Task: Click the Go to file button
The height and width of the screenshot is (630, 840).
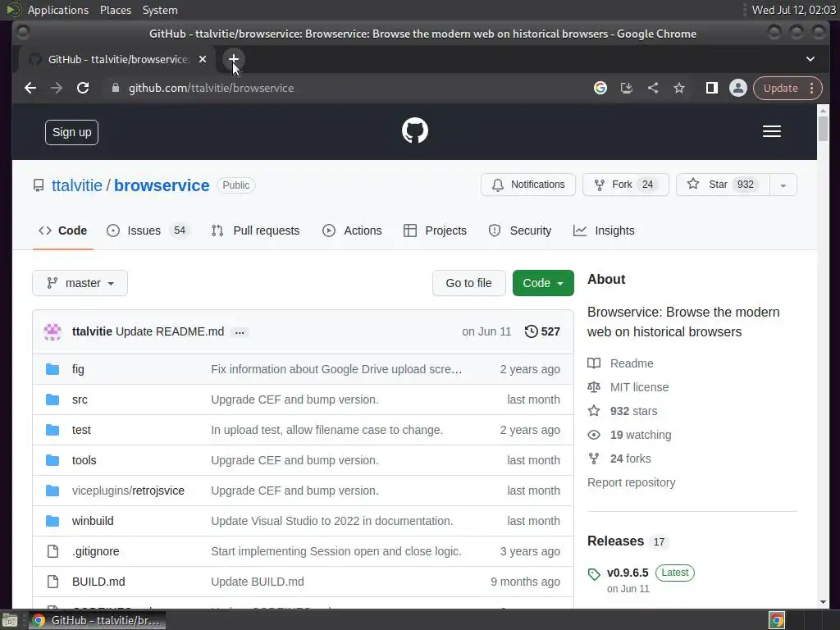Action: pyautogui.click(x=468, y=283)
